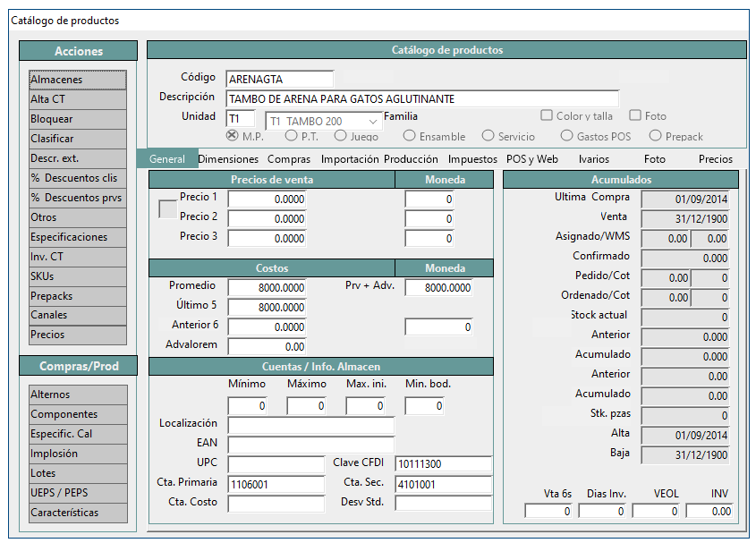Image resolution: width=756 pixels, height=543 pixels.
Task: Click the Cta. Primaria field 1106001
Action: [x=276, y=484]
